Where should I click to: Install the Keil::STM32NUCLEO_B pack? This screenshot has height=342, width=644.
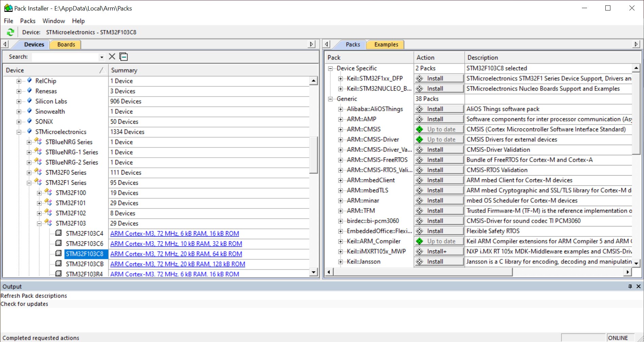pos(439,88)
